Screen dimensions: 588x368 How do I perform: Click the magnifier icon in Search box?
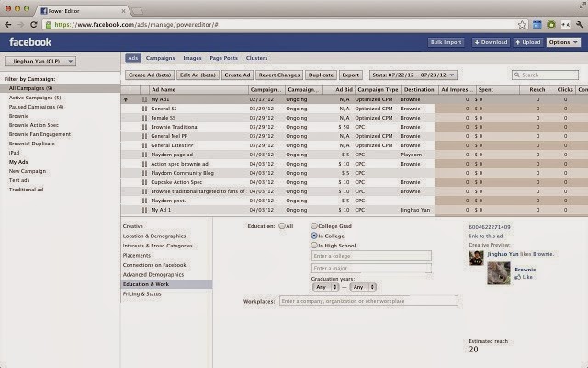tap(517, 75)
